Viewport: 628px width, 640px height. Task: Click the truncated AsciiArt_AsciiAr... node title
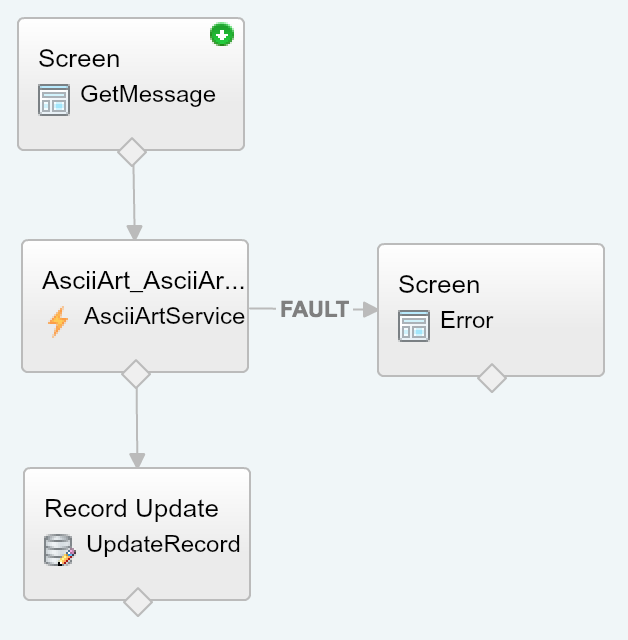[x=143, y=281]
